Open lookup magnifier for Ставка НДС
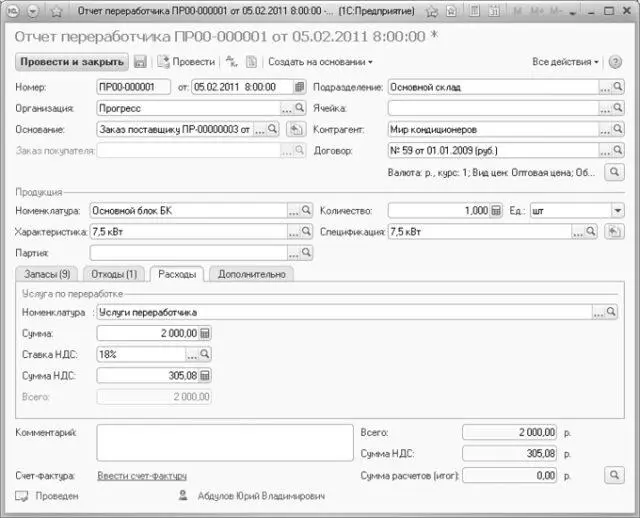640x518 pixels. point(205,354)
